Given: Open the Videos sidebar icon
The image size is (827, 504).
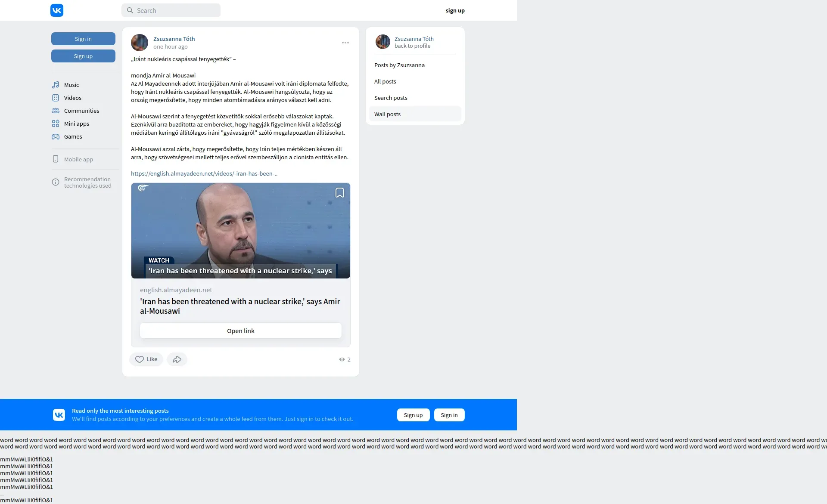Looking at the screenshot, I should click(56, 98).
